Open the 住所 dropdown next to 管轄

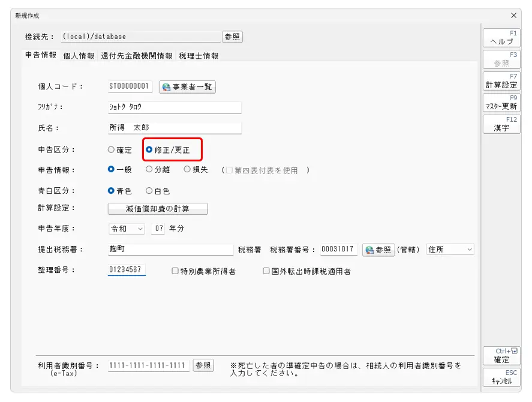pyautogui.click(x=449, y=250)
